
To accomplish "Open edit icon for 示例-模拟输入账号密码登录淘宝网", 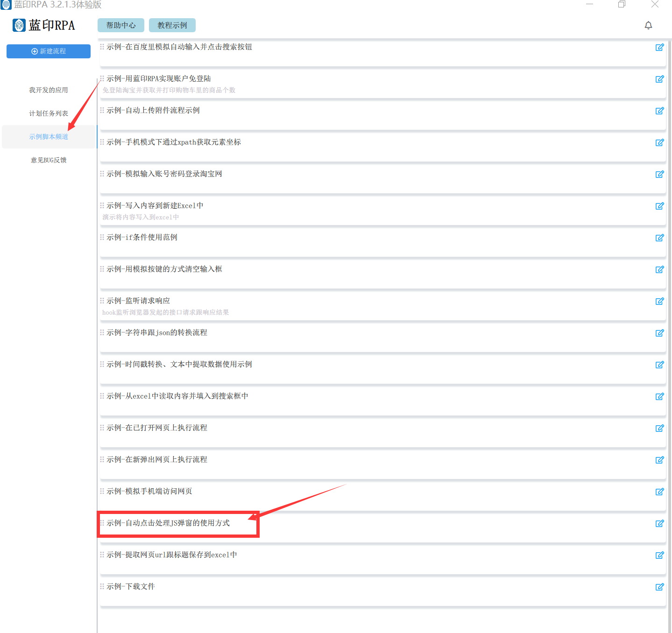I will pyautogui.click(x=659, y=174).
